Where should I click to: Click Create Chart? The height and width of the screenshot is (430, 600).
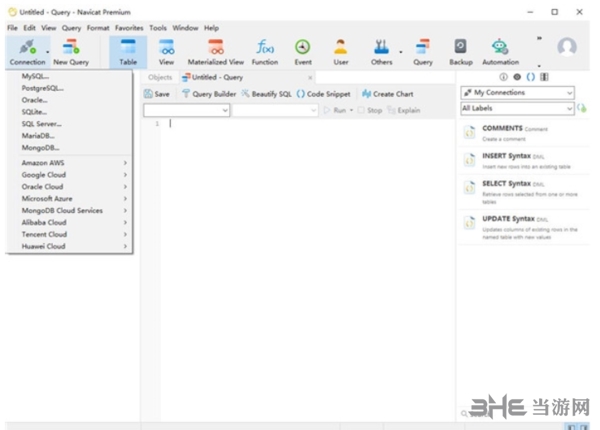click(x=388, y=94)
